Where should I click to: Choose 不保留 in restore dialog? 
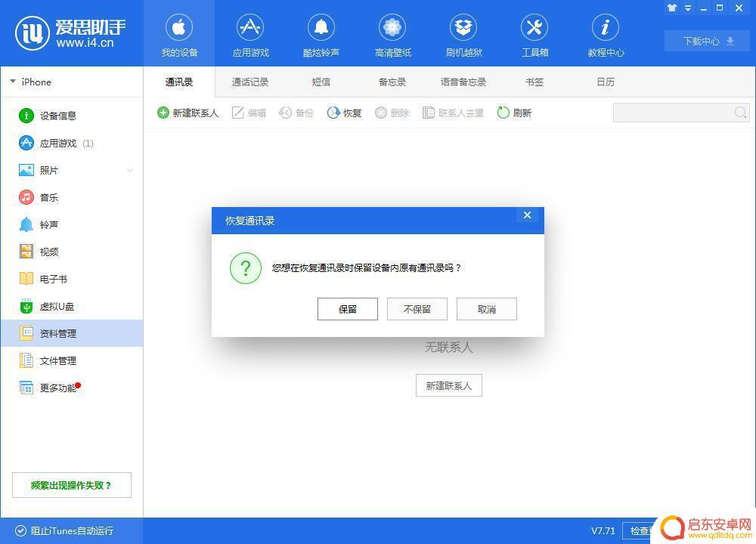[417, 309]
